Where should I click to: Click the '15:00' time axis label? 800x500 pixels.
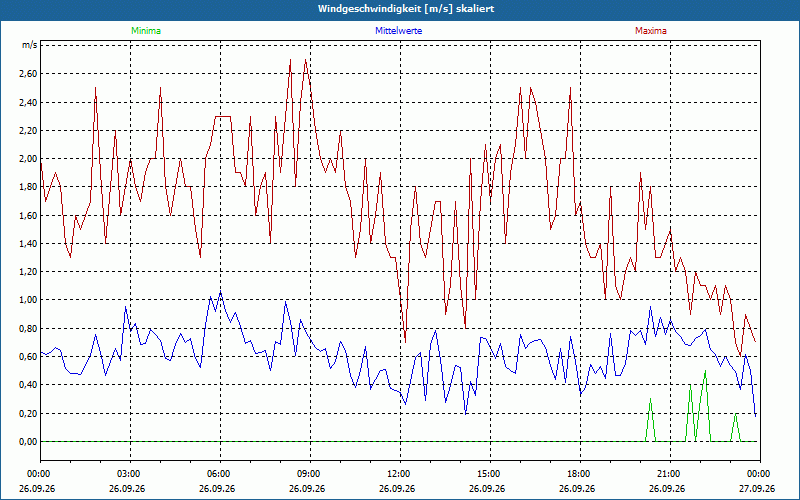click(490, 474)
